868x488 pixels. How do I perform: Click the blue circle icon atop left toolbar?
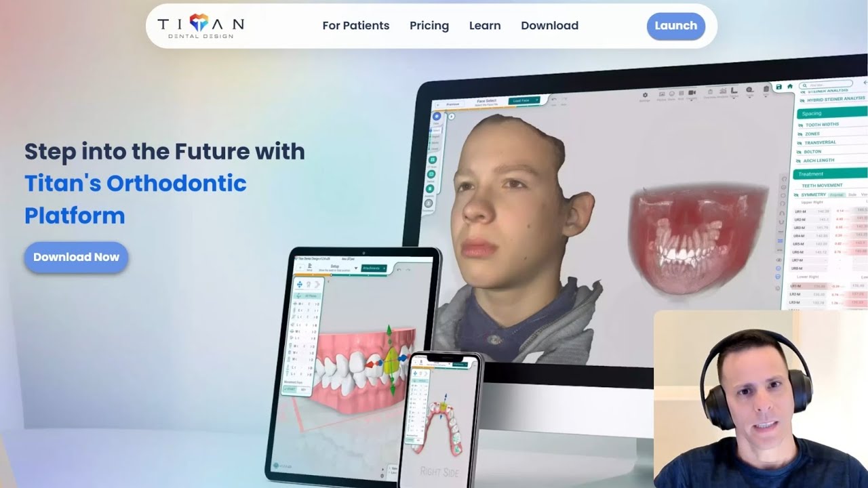point(437,117)
